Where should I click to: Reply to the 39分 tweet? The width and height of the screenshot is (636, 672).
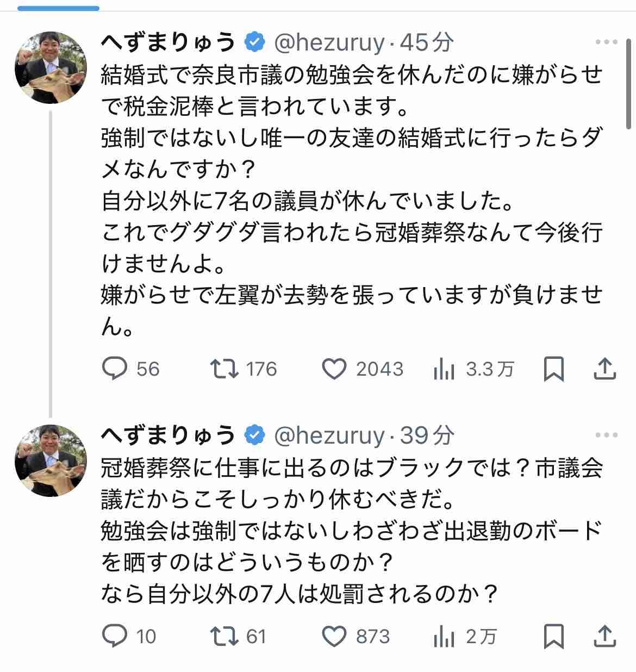[x=115, y=636]
